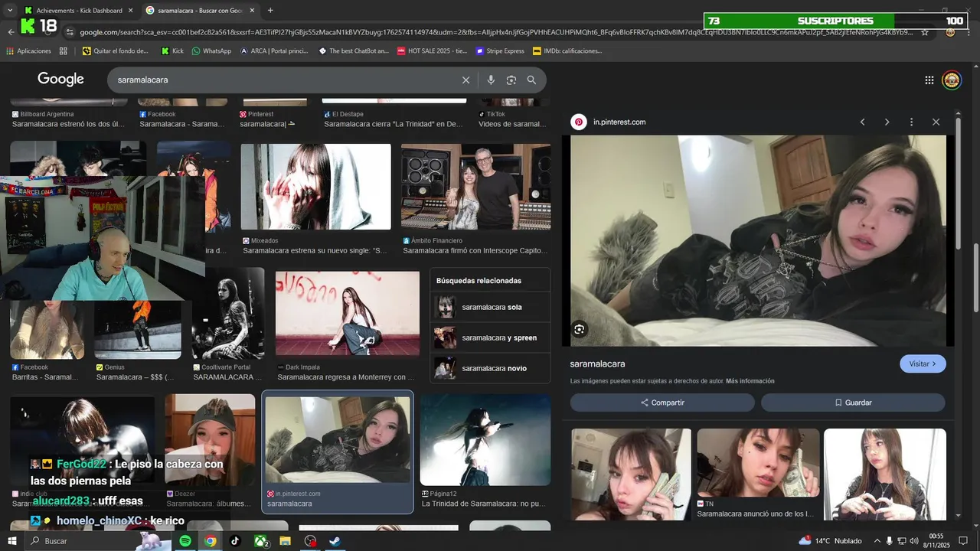Open File Explorer from taskbar
980x551 pixels.
[285, 541]
